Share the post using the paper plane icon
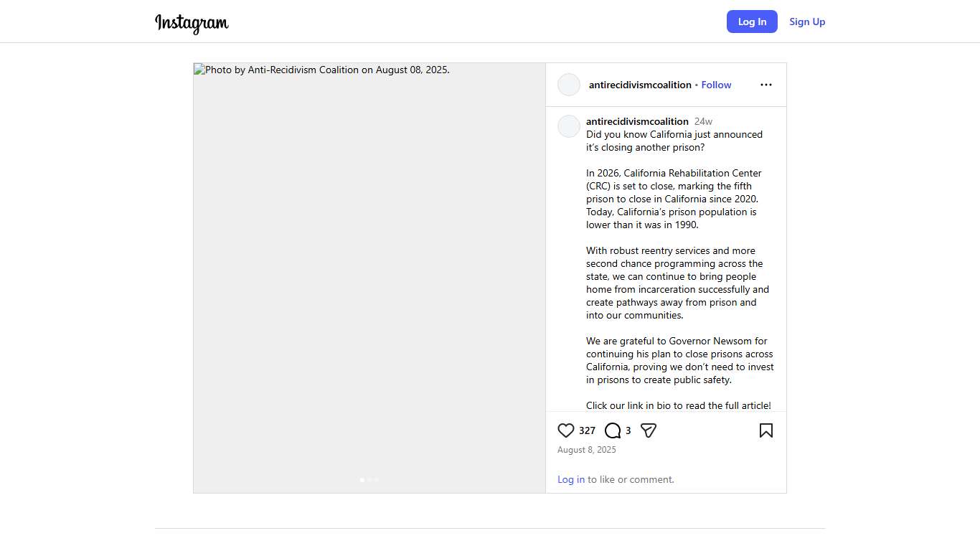 [x=649, y=430]
